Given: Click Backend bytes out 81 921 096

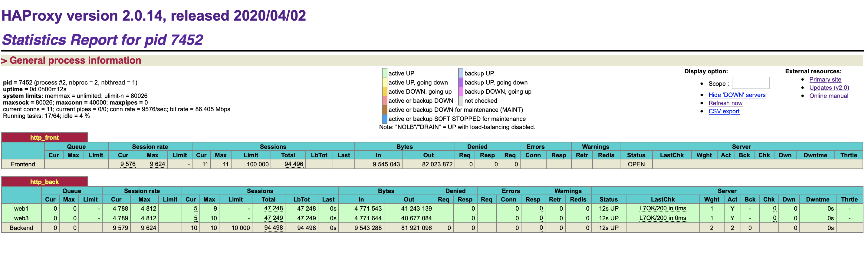Looking at the screenshot, I should pyautogui.click(x=416, y=228).
